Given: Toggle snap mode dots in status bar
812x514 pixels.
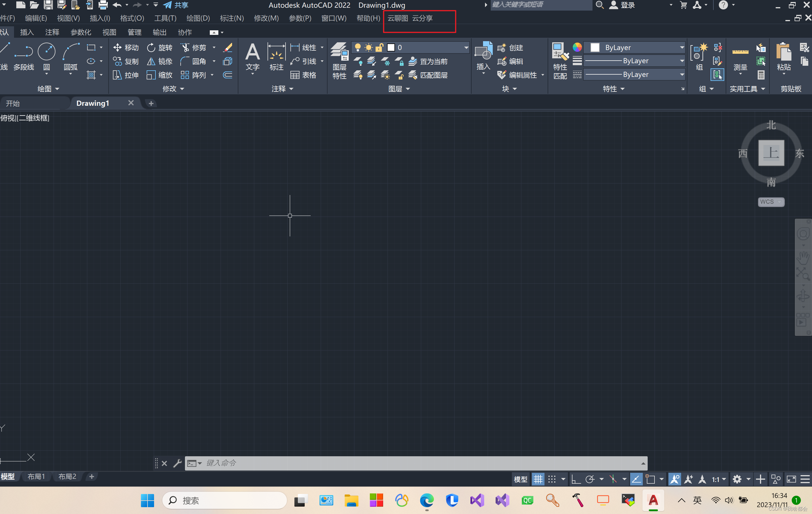Looking at the screenshot, I should pos(552,479).
